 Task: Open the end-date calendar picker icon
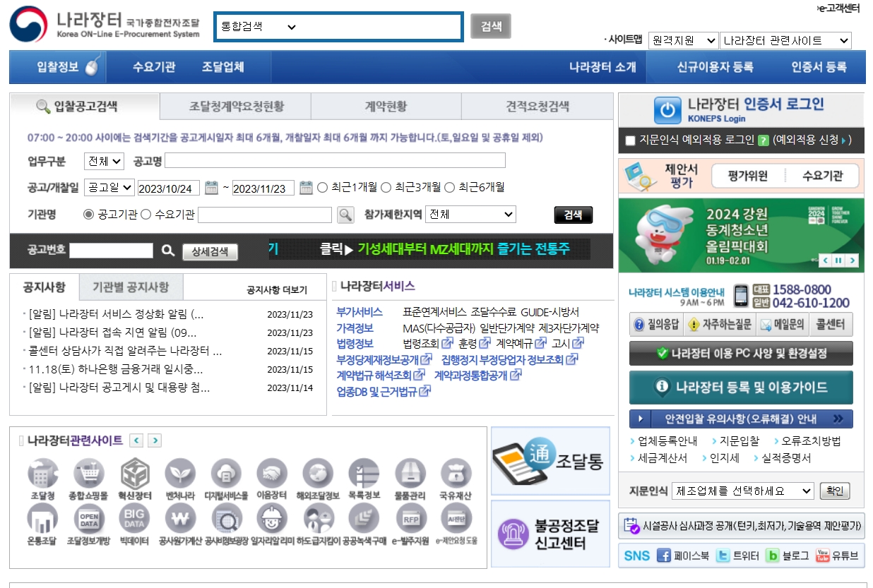pyautogui.click(x=306, y=188)
